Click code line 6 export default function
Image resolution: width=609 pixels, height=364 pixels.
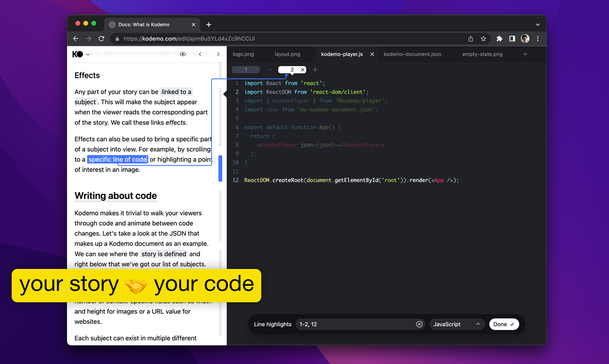pos(293,127)
